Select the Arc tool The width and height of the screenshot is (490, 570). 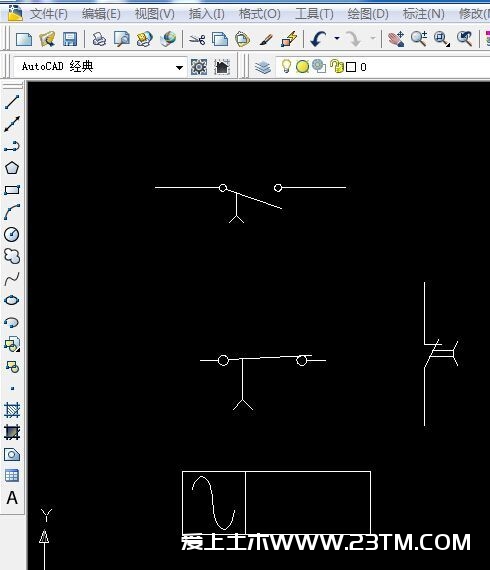click(12, 212)
